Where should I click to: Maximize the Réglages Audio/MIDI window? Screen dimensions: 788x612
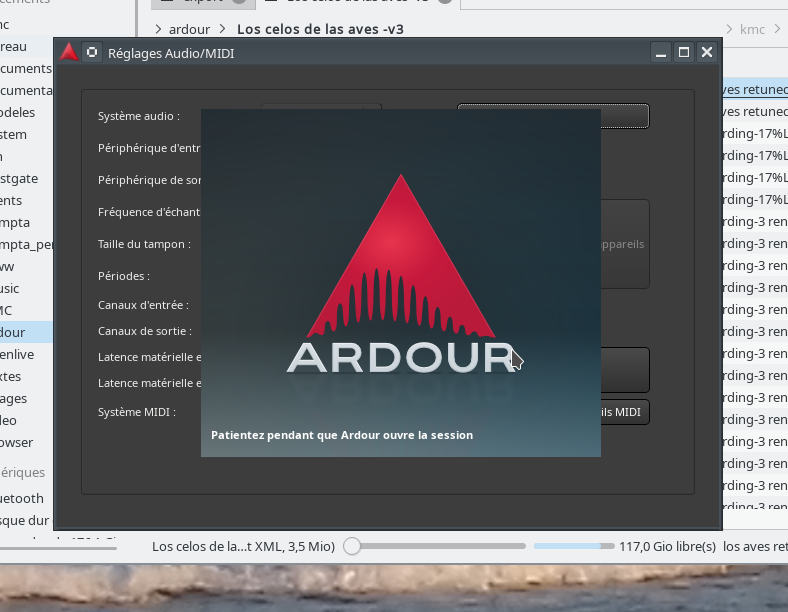tap(684, 52)
